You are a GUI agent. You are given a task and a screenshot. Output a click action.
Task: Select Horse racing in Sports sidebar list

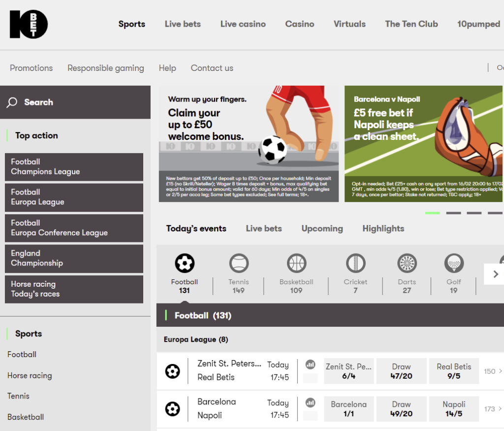(x=30, y=376)
